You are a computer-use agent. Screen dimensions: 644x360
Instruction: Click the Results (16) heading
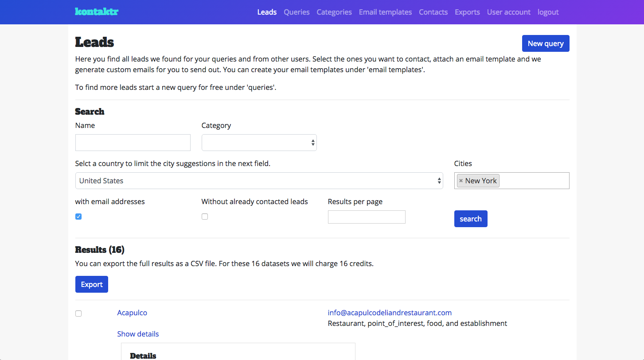point(100,250)
